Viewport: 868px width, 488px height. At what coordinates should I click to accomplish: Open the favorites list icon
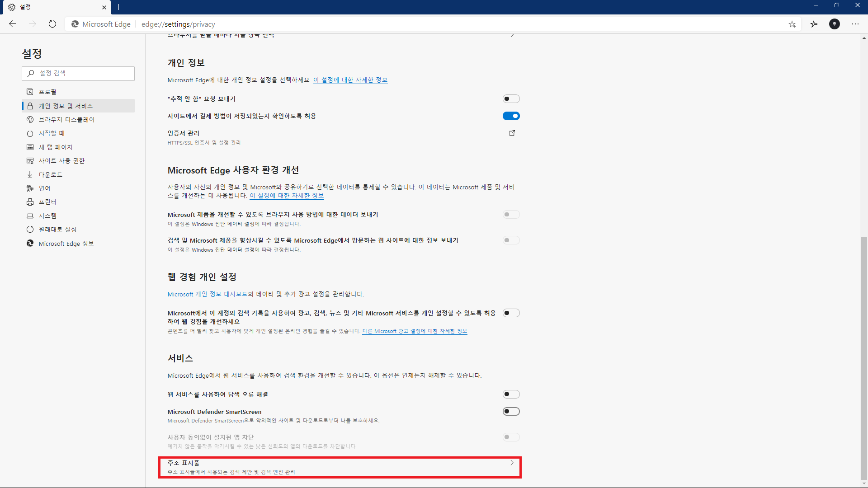(x=814, y=24)
